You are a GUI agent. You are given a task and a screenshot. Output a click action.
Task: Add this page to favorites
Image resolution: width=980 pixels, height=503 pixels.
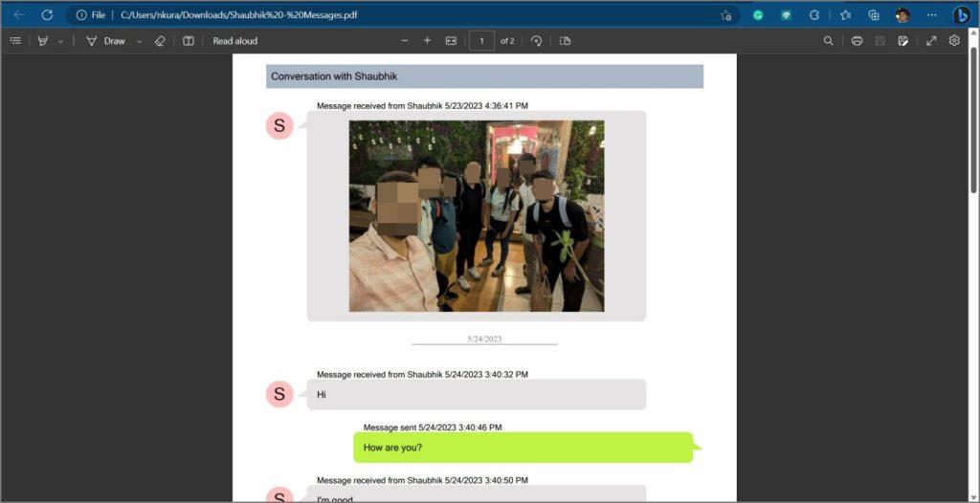(x=725, y=15)
